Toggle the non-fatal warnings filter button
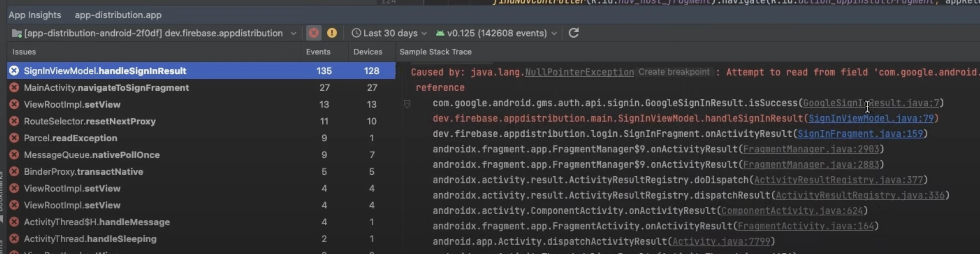This screenshot has width=980, height=254. point(332,33)
